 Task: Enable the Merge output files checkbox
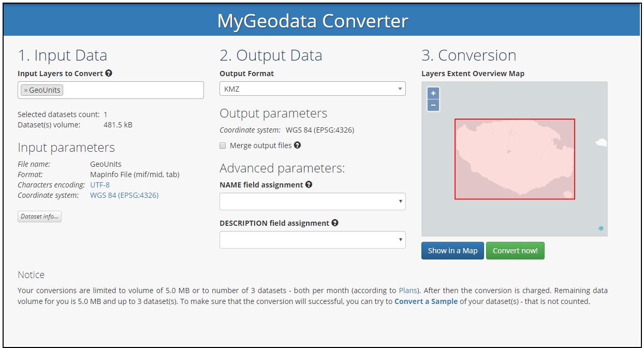click(x=223, y=146)
